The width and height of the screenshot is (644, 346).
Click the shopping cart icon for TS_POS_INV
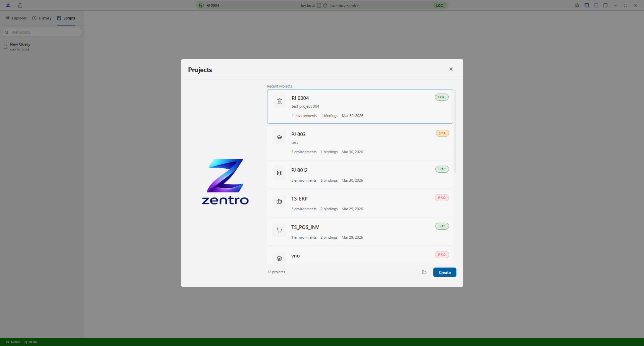(279, 230)
